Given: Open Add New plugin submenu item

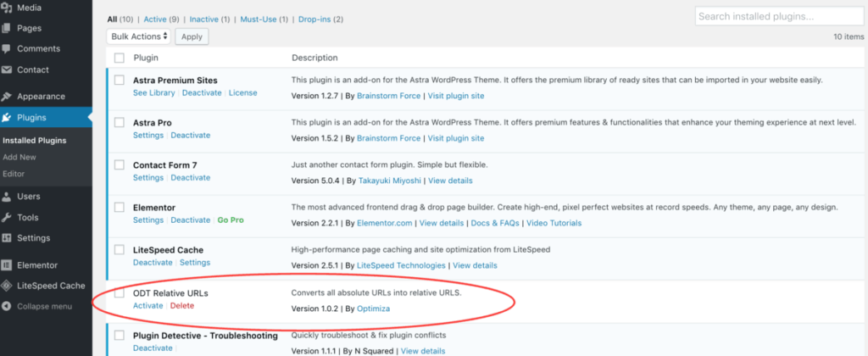Looking at the screenshot, I should click(19, 158).
